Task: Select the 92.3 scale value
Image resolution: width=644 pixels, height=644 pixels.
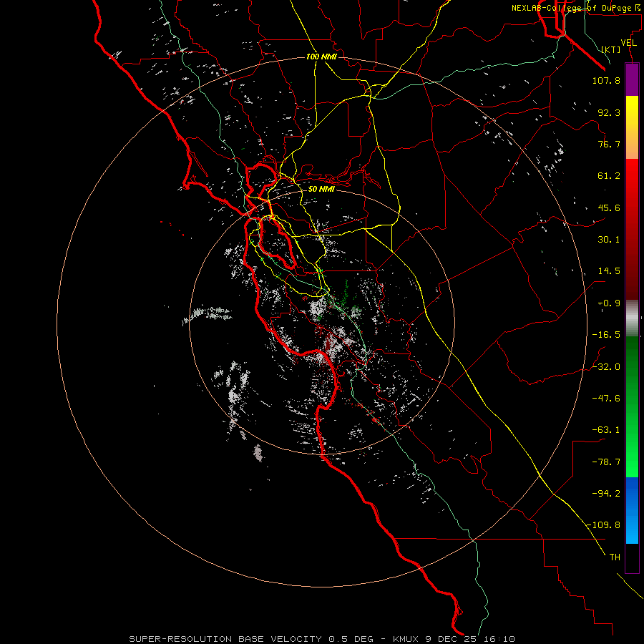Action: click(x=609, y=112)
